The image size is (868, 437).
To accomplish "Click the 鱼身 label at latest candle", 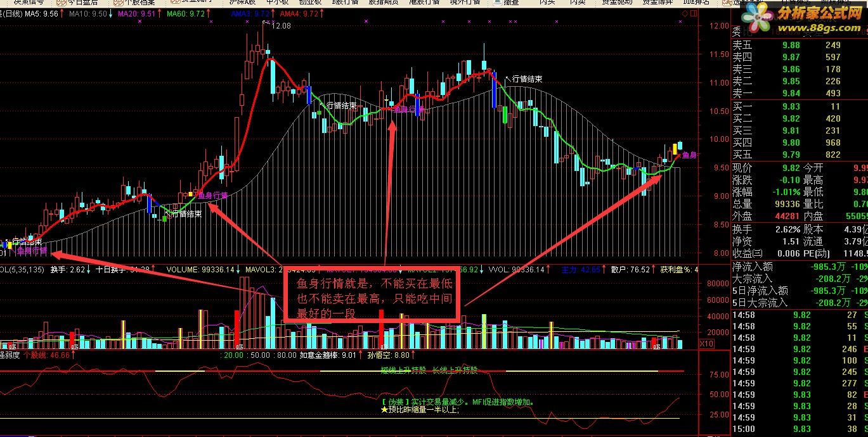I will pos(689,155).
